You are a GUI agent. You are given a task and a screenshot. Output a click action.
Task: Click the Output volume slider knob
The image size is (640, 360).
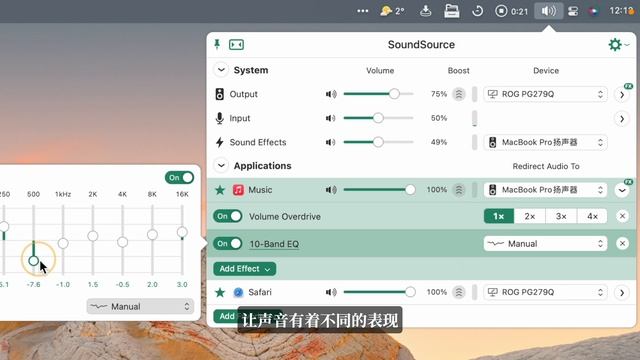[x=394, y=94]
